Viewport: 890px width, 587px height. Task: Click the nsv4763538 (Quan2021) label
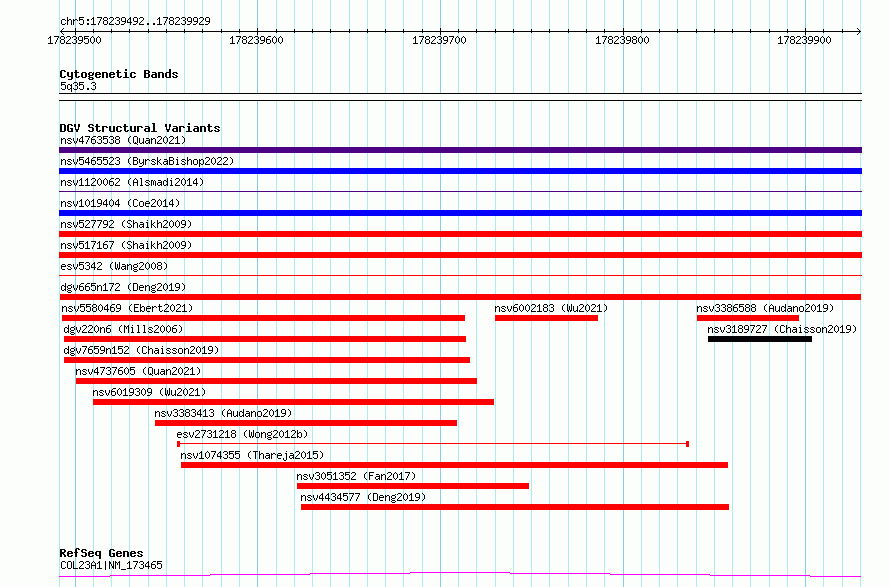pos(123,140)
